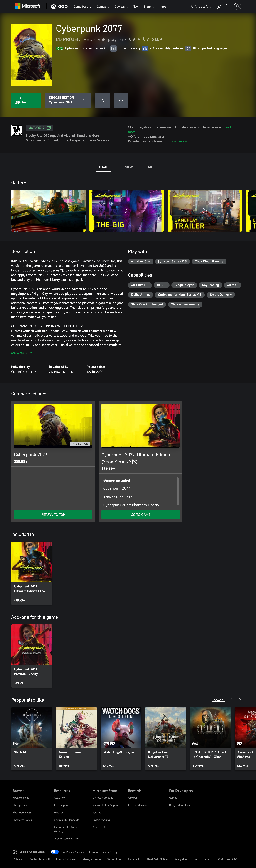This screenshot has height=868, width=256.
Task: View the shopping cart
Action: (228, 6)
